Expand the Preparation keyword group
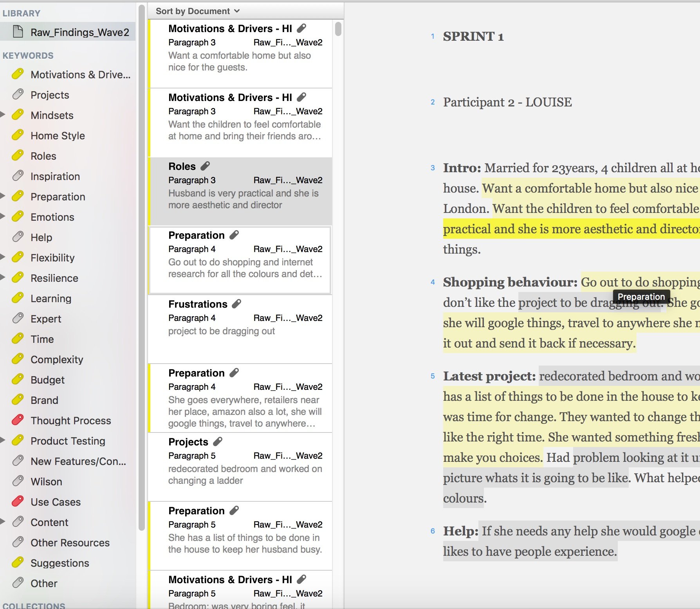 click(x=3, y=196)
